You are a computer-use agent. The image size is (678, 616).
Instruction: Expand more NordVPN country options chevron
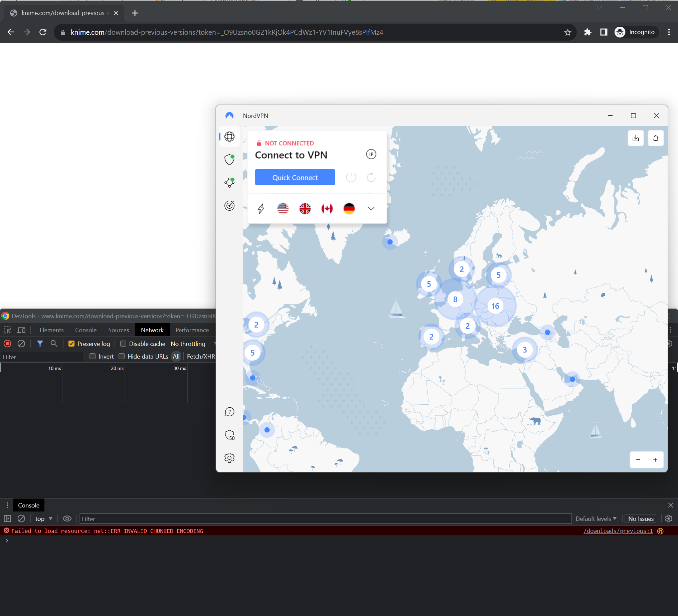(371, 208)
